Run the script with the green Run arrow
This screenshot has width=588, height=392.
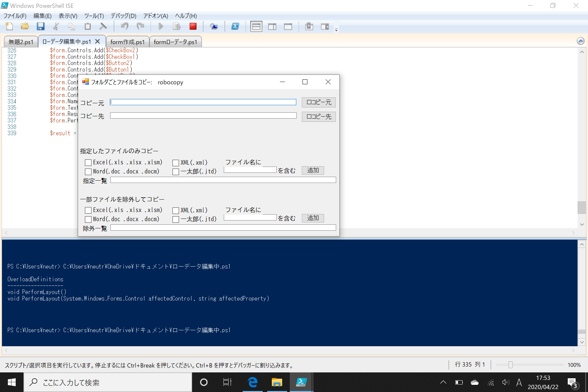pyautogui.click(x=160, y=26)
